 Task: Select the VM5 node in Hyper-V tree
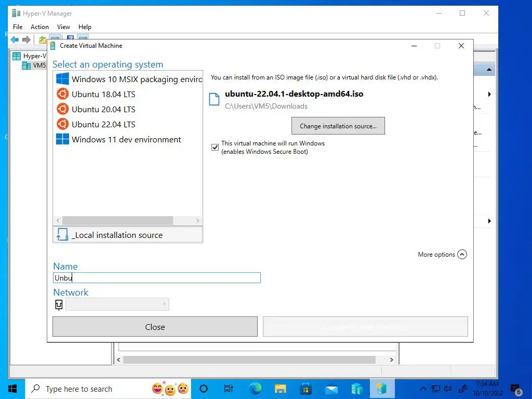click(x=34, y=65)
